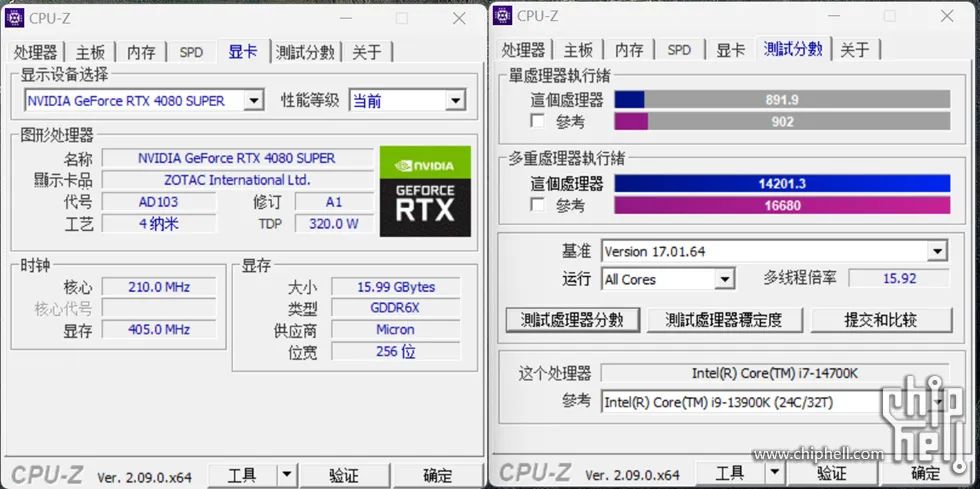
Task: Enable the multi-thread 參考 checkbox
Action: (537, 204)
